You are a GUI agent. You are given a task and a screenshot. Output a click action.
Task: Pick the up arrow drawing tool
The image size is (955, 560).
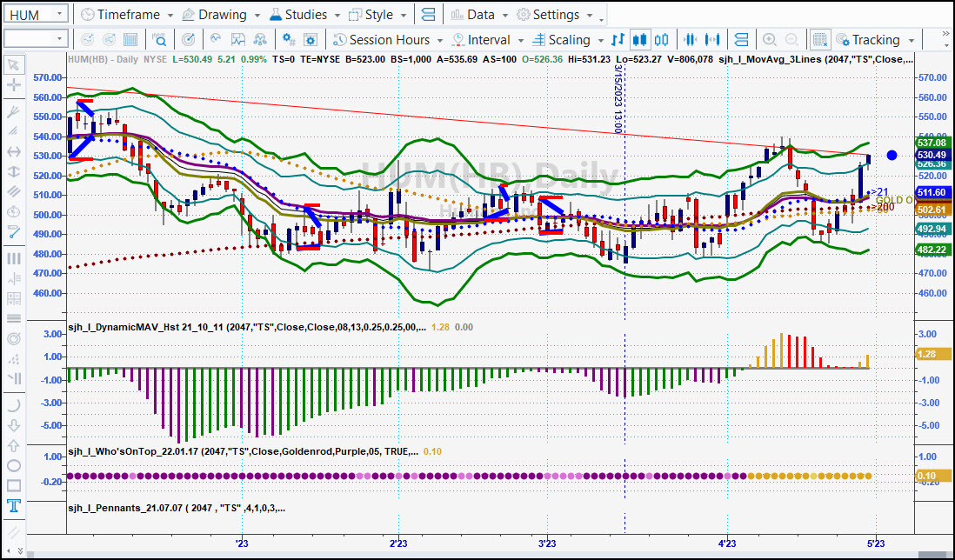pos(13,445)
